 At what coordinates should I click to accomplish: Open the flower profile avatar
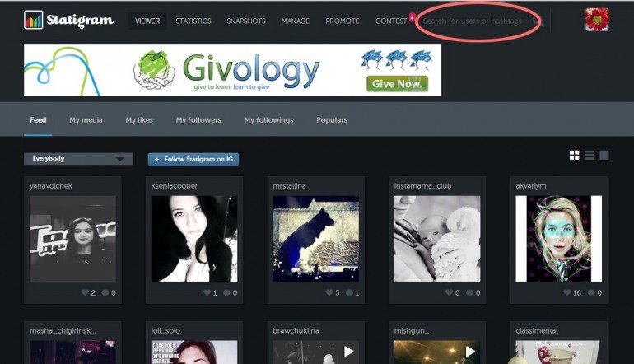[597, 20]
